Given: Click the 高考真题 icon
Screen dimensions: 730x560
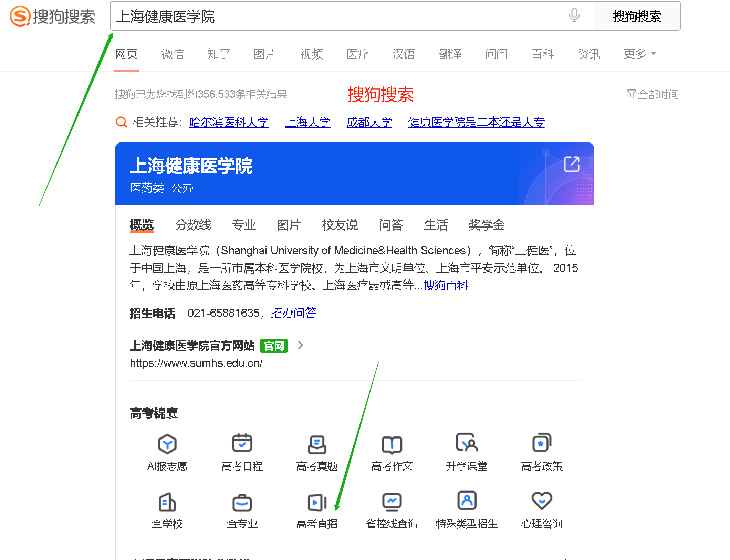Looking at the screenshot, I should 317,444.
